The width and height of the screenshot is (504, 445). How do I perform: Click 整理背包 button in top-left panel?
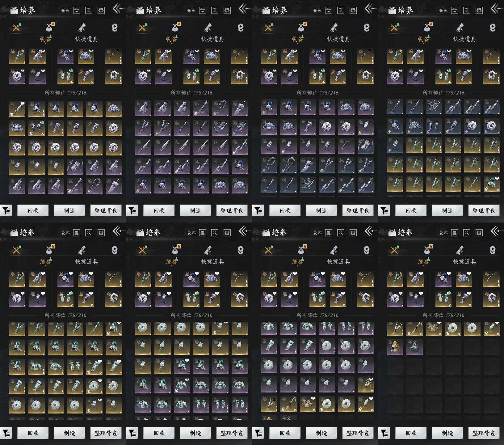(106, 210)
